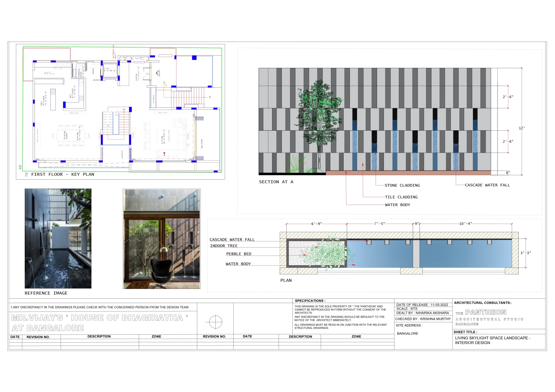Click the DRY KITCHEN label in key plan

pos(44,98)
